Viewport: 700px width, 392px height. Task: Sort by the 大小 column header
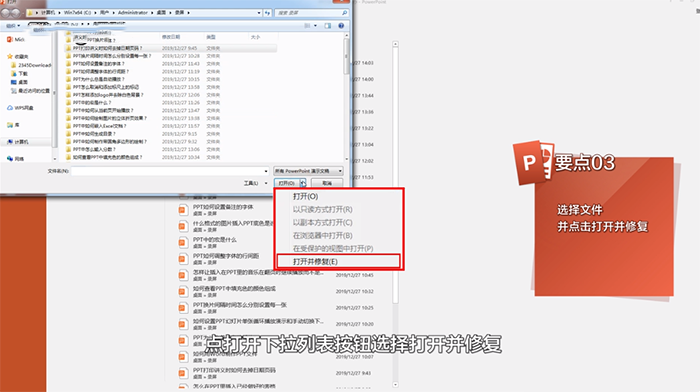[255, 37]
